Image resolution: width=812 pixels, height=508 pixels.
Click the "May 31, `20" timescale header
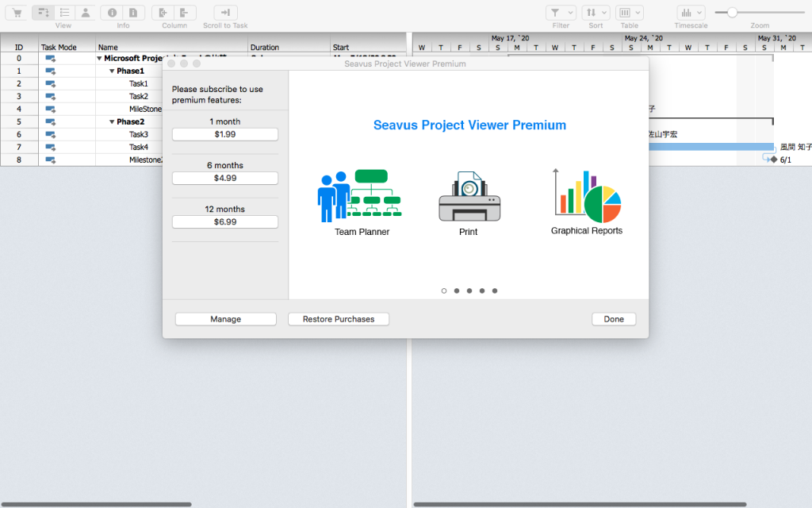777,38
